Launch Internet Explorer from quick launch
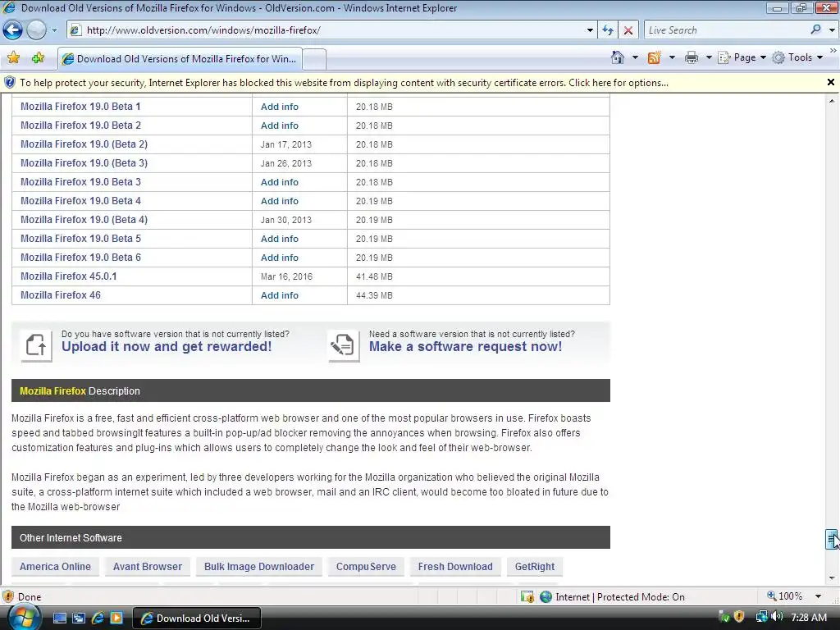Screen dimensions: 840x630 (x=98, y=619)
